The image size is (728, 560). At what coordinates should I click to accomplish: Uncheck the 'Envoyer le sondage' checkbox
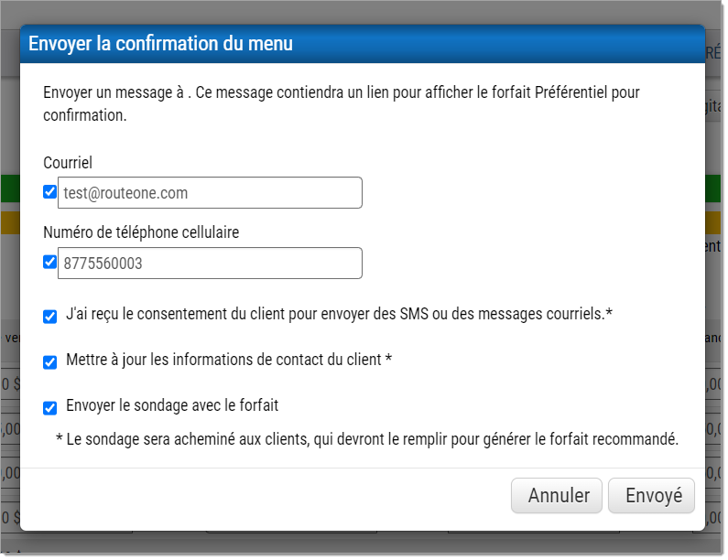click(x=50, y=407)
